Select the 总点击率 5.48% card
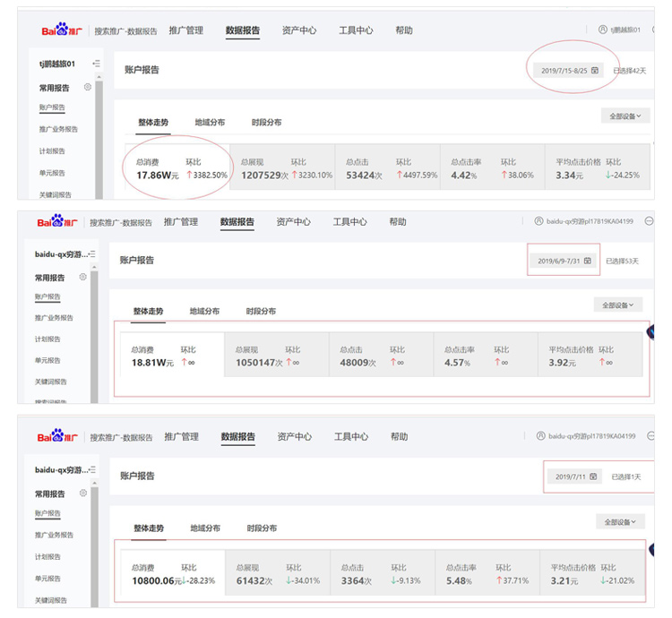Viewport: 672px width, 618px height. pyautogui.click(x=487, y=572)
